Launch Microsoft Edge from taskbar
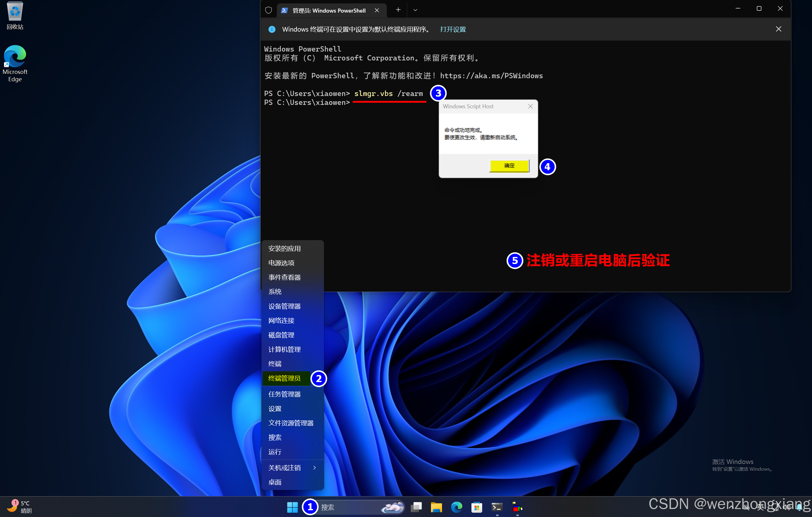The height and width of the screenshot is (517, 812). (x=456, y=507)
